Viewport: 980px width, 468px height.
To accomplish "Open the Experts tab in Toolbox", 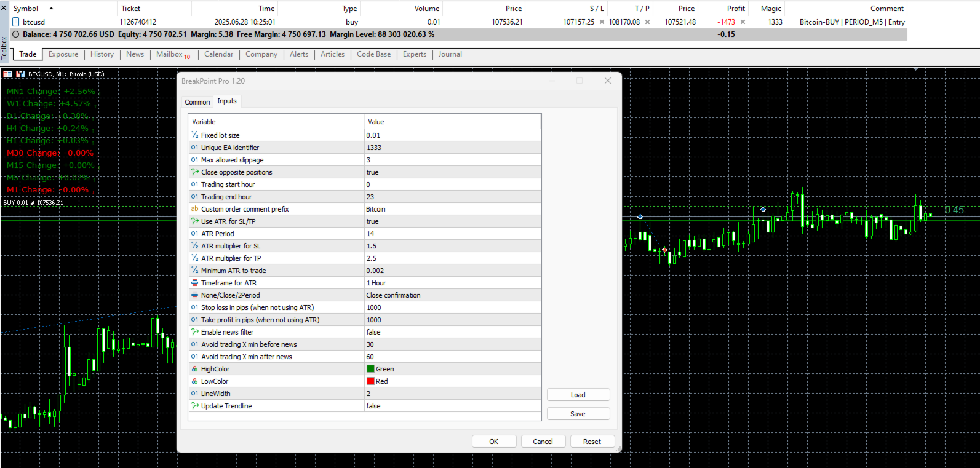I will [x=415, y=54].
